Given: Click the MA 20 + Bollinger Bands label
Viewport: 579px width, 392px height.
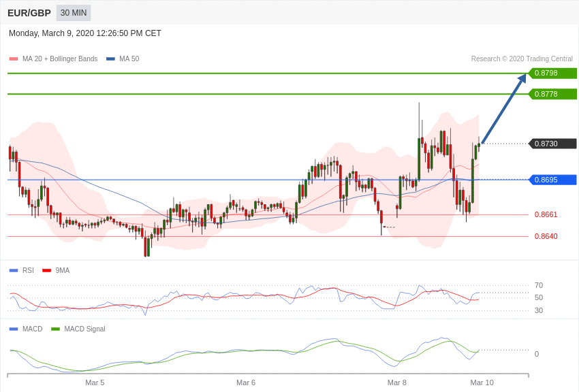Looking at the screenshot, I should pos(60,59).
